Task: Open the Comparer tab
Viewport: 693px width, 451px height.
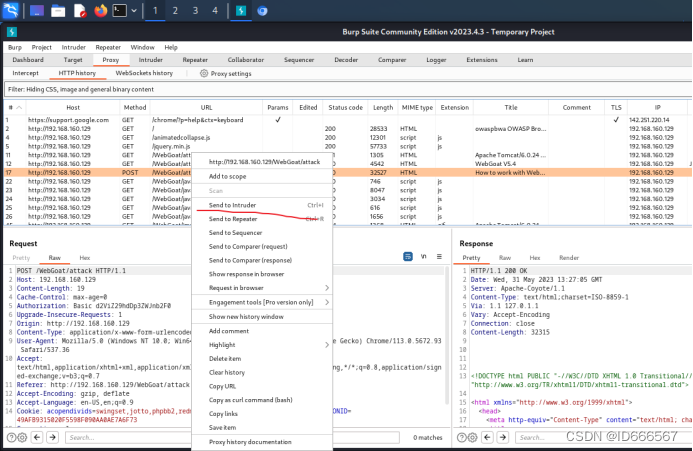Action: tap(392, 60)
